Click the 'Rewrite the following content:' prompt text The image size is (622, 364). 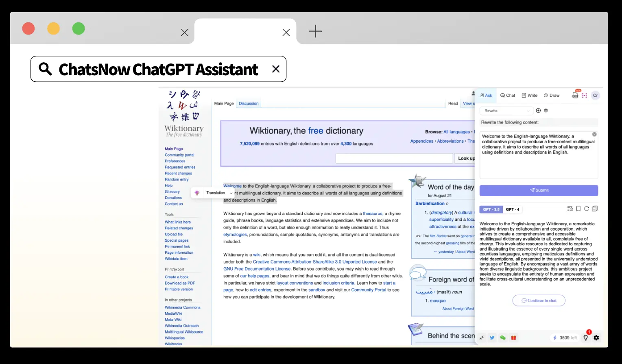point(509,122)
